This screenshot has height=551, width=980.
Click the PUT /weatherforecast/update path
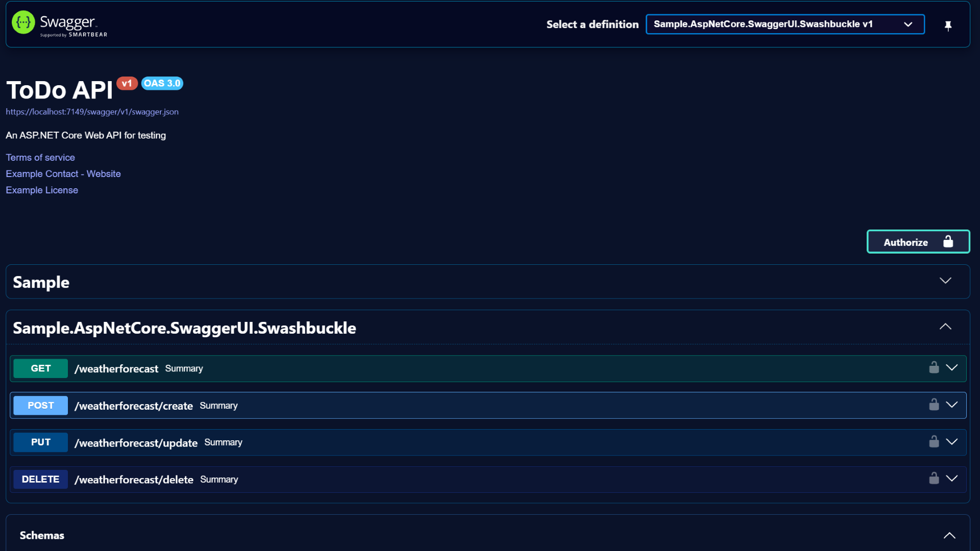click(136, 443)
